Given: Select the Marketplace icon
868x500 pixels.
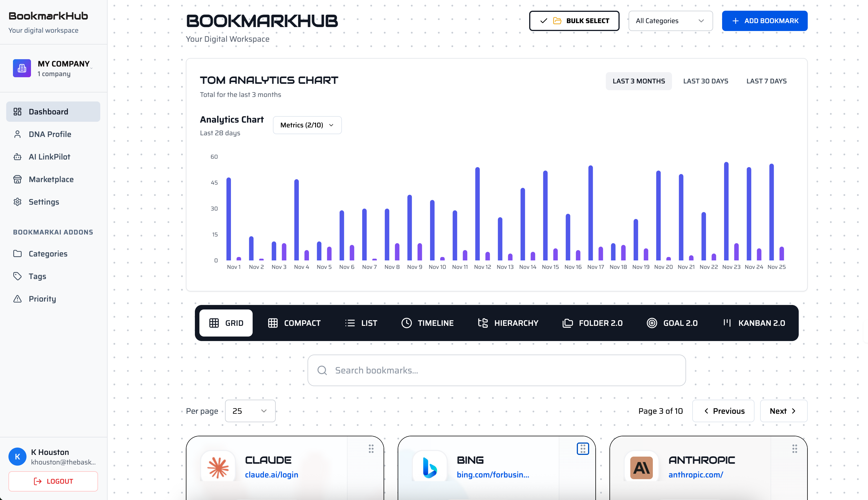Looking at the screenshot, I should coord(18,179).
